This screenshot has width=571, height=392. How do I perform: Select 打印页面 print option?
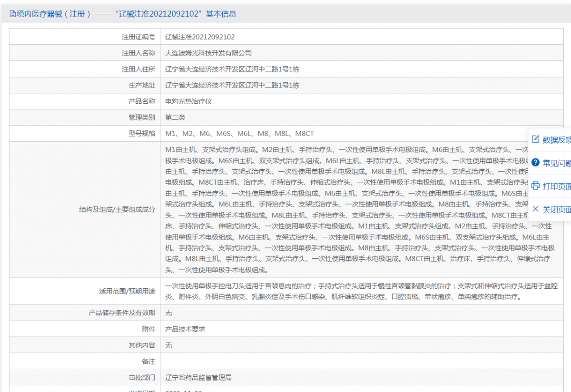[x=557, y=186]
